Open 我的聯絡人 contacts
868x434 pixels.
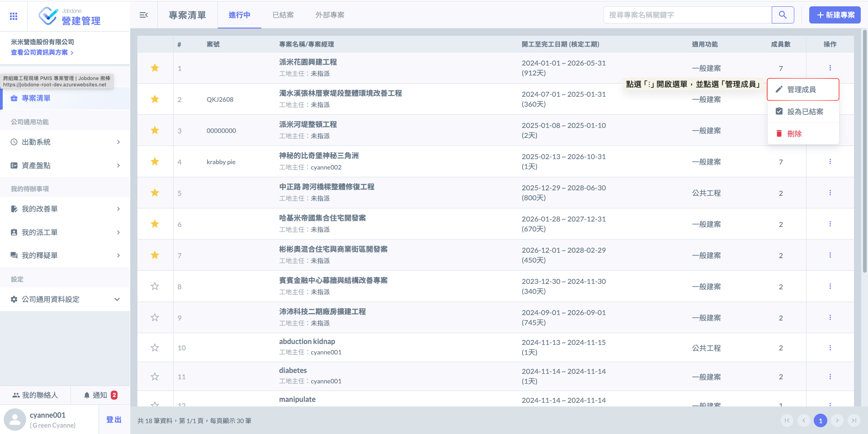35,395
